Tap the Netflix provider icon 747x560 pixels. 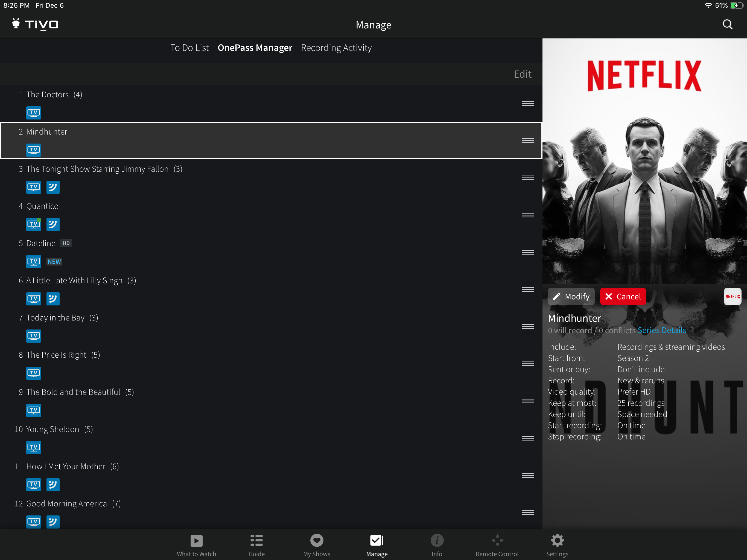[x=732, y=296]
